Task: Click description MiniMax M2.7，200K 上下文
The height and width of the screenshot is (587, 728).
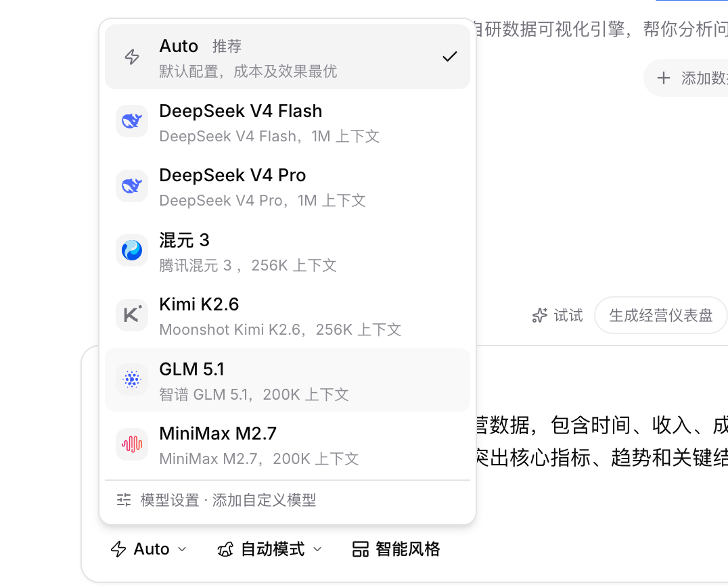Action: click(259, 459)
